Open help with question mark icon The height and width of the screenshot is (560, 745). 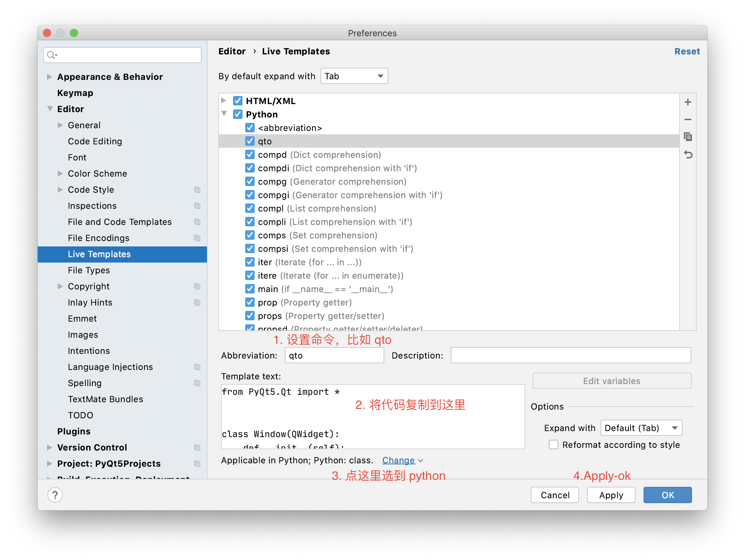(x=55, y=495)
